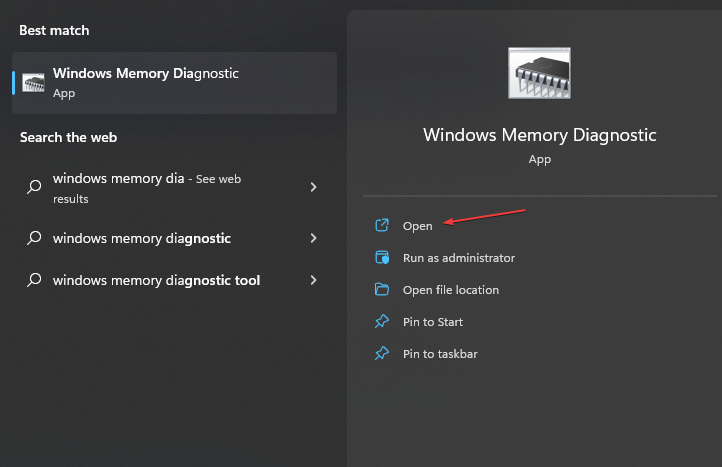722x467 pixels.
Task: Click the search icon beside 'windows memory dia'
Action: tap(34, 187)
